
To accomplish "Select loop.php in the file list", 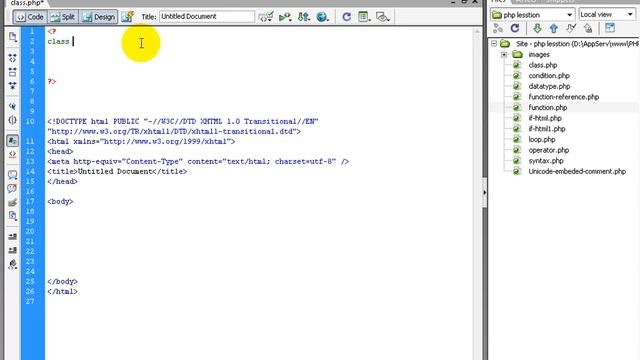I will [542, 139].
